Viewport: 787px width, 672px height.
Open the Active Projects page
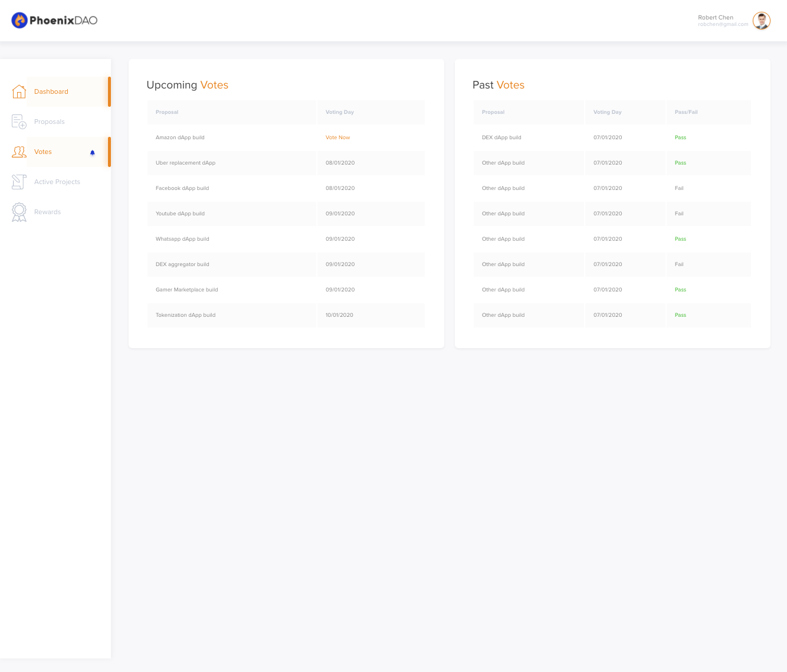coord(57,182)
